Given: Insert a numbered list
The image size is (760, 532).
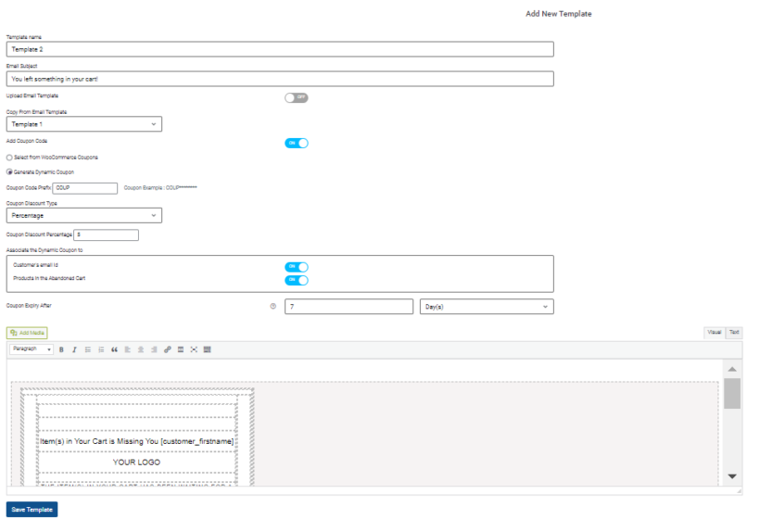Looking at the screenshot, I should click(x=101, y=349).
